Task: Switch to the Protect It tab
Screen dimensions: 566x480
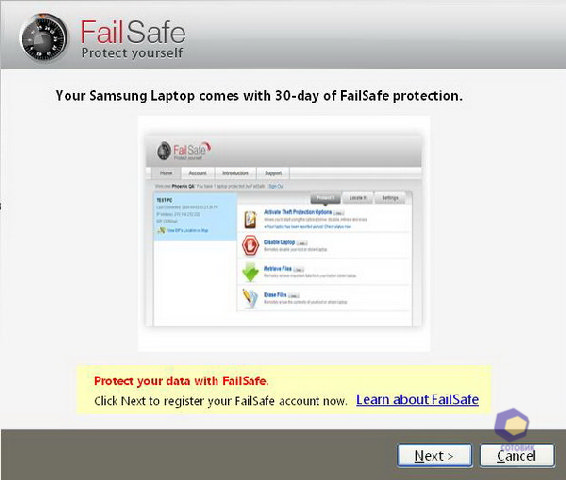Action: coord(325,198)
